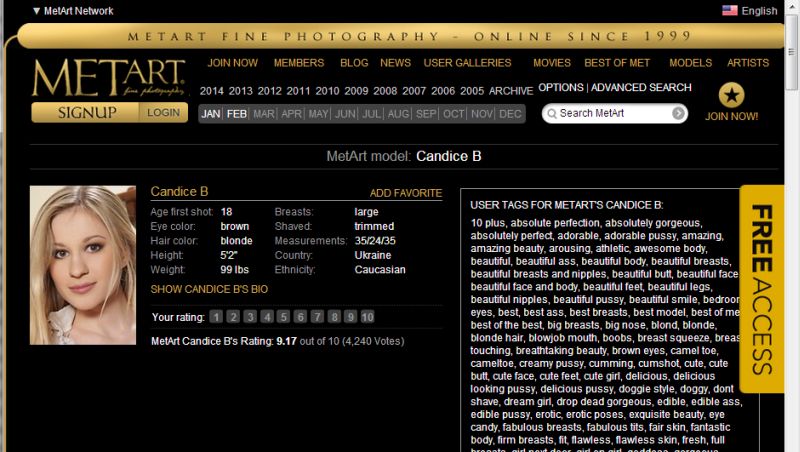Click the gold star Join Now icon
Image resolution: width=800 pixels, height=452 pixels.
[732, 95]
